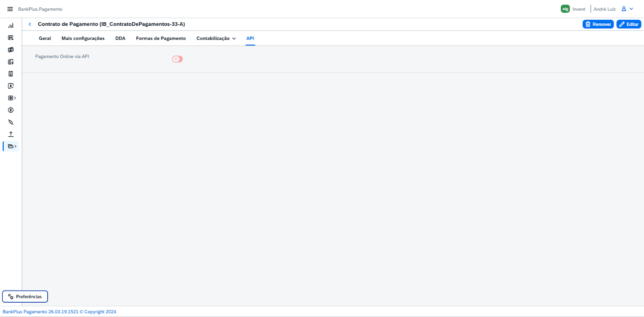Switch to Formas de Pagamento tab
The width and height of the screenshot is (644, 317).
(x=161, y=38)
